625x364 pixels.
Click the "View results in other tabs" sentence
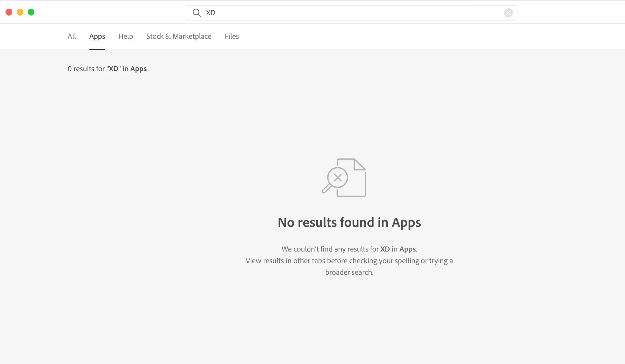(349, 261)
